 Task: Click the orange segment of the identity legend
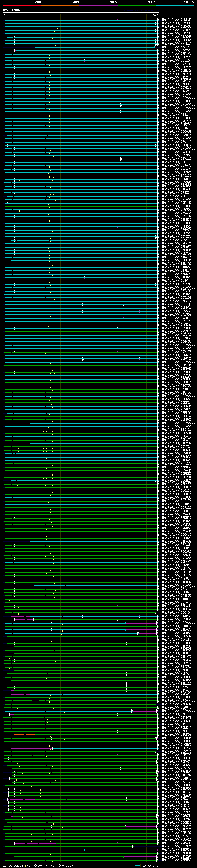[60, 6]
